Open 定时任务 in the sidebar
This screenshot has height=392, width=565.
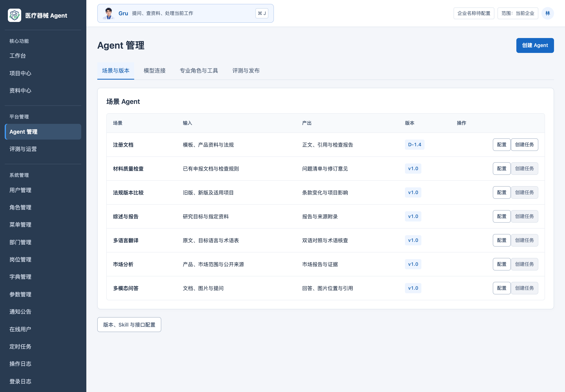pos(43,347)
